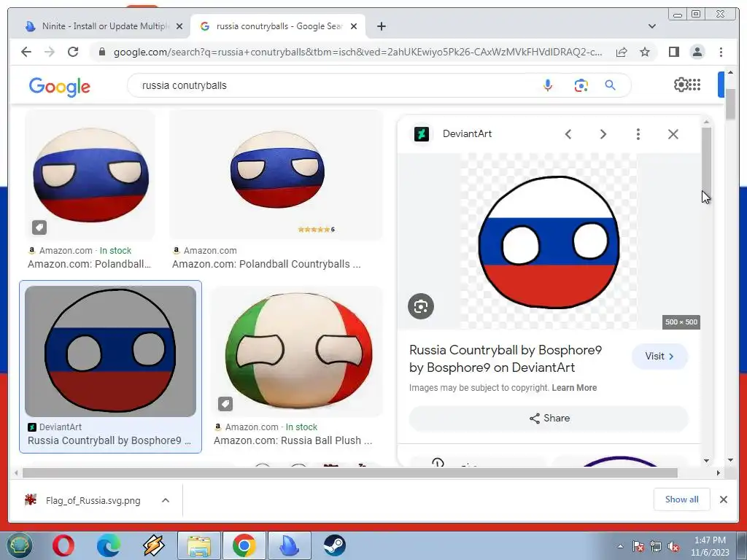Click the preview panel scroll down arrow
The image size is (747, 560).
[706, 461]
